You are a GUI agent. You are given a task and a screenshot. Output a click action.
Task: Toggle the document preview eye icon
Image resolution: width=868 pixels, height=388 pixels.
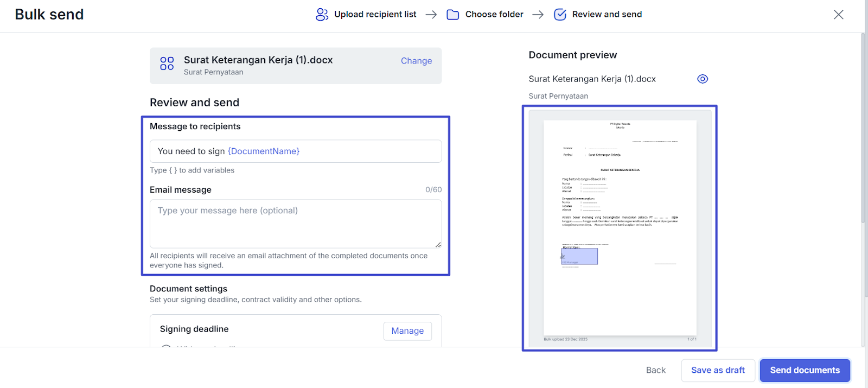click(703, 79)
